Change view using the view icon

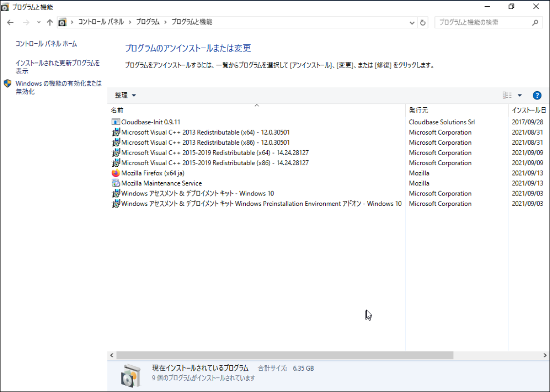pos(507,96)
